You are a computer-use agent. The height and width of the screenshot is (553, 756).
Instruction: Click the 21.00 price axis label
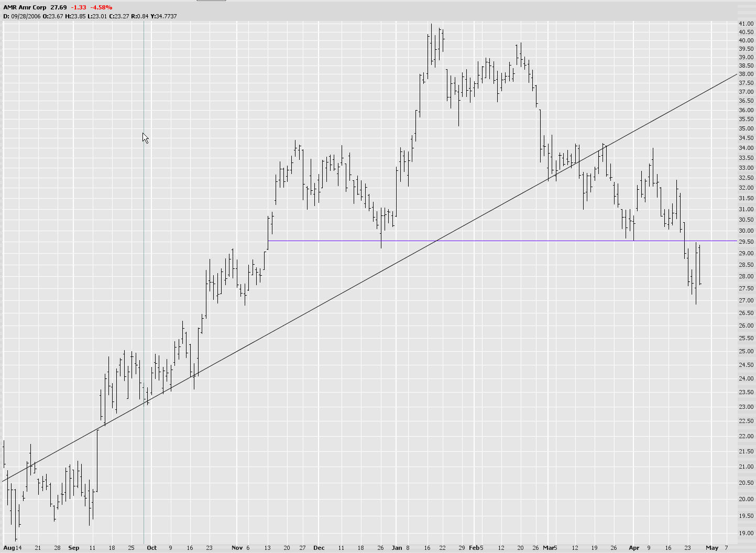(746, 467)
